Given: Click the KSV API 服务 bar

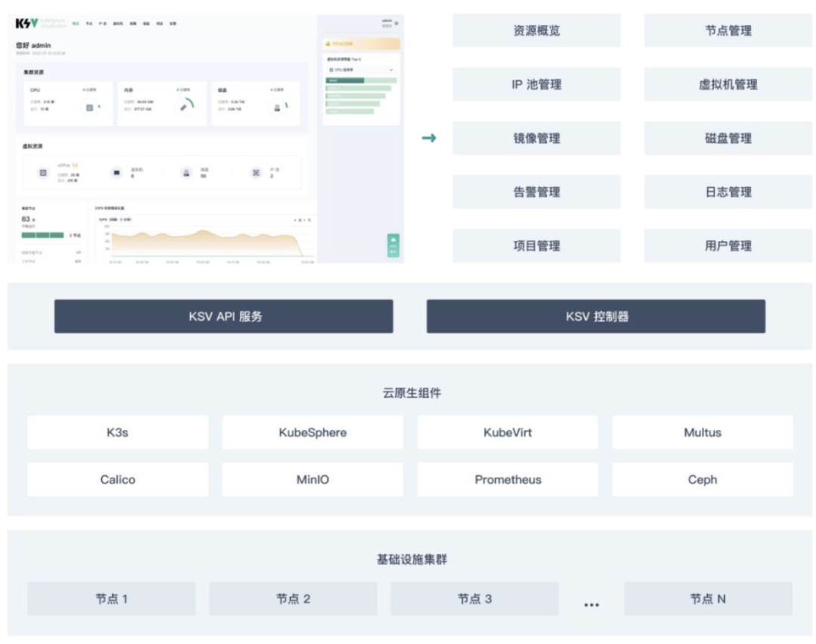Looking at the screenshot, I should click(224, 316).
